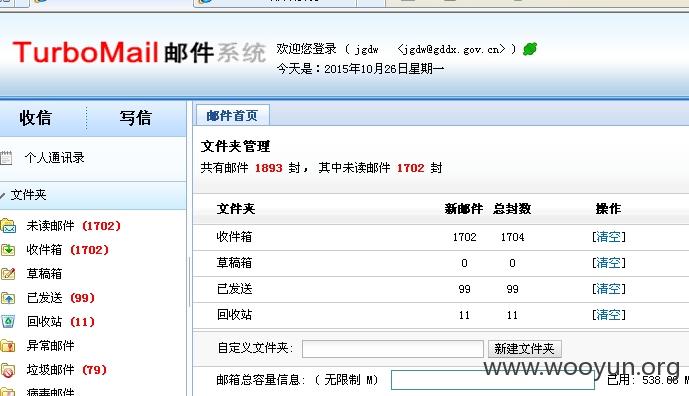Click the 总封数 column header
Viewport: 689px width, 396px height.
tap(512, 209)
